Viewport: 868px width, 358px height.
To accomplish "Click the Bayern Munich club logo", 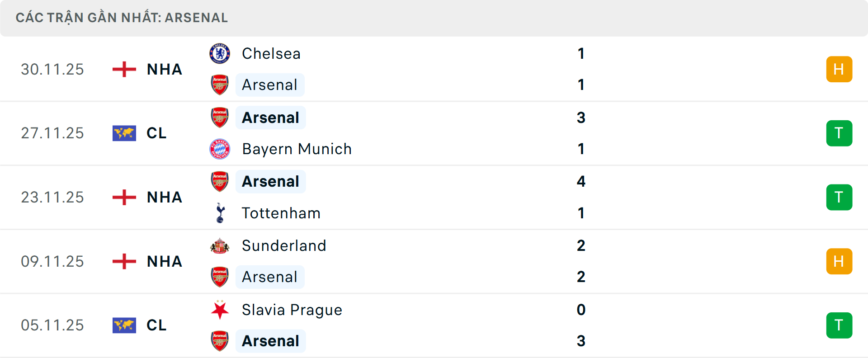I will point(220,149).
